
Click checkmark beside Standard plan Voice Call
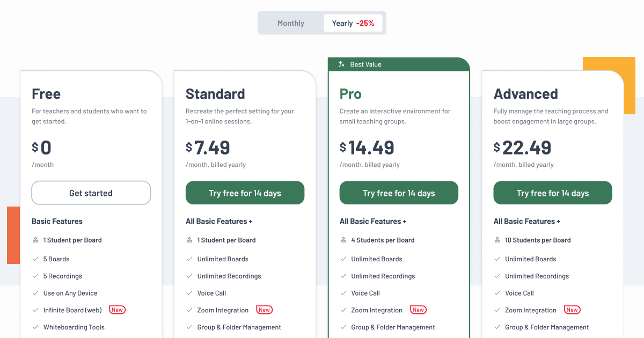point(189,293)
